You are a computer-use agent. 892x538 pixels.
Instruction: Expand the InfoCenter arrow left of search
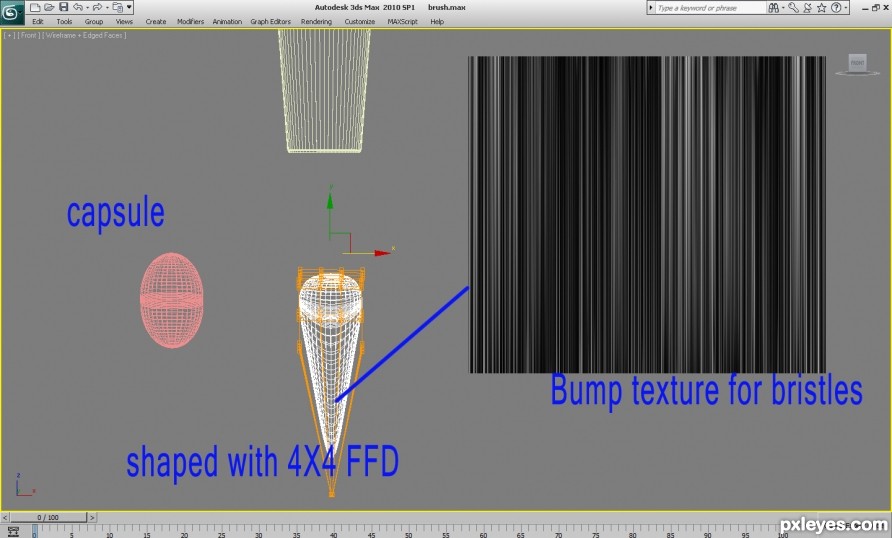click(651, 7)
